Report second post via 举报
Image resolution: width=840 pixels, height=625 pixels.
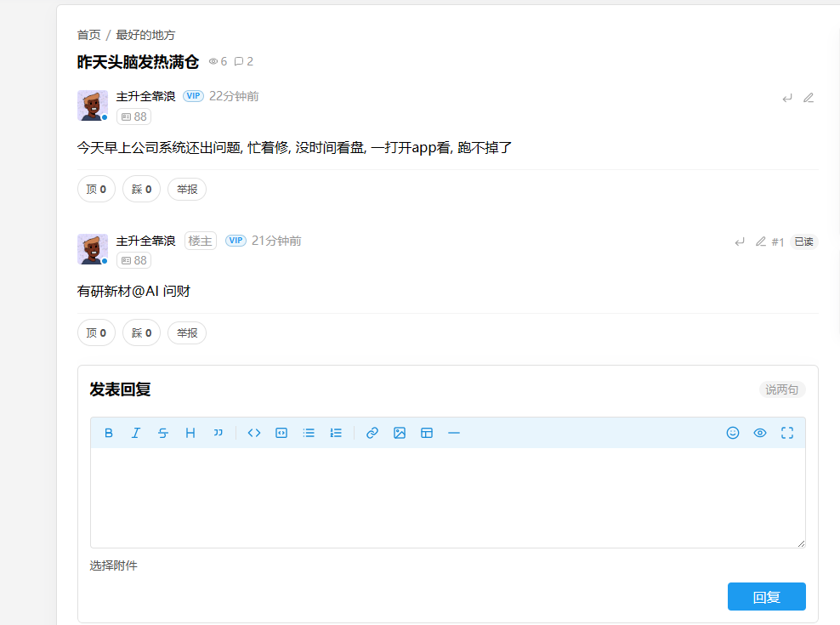click(x=187, y=332)
